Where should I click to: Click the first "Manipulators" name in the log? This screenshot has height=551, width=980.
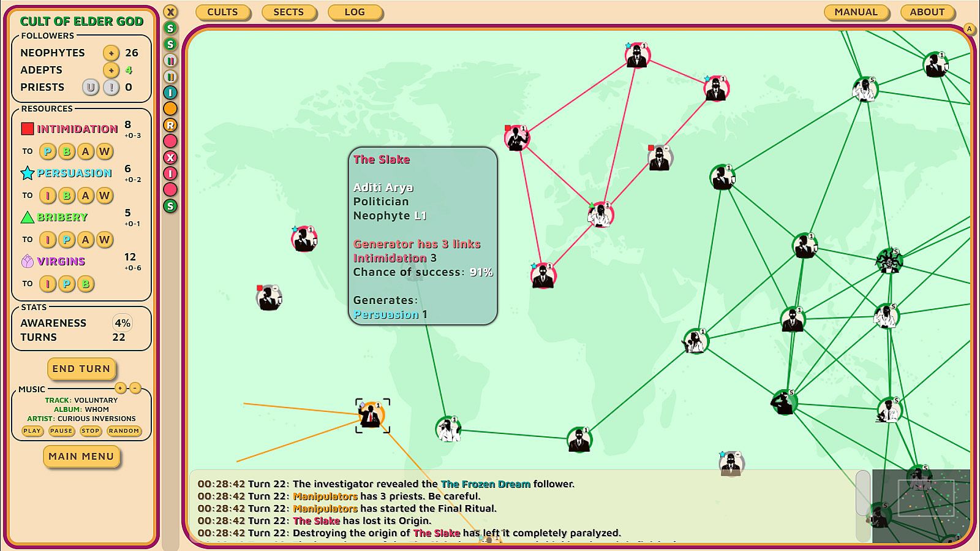click(325, 496)
